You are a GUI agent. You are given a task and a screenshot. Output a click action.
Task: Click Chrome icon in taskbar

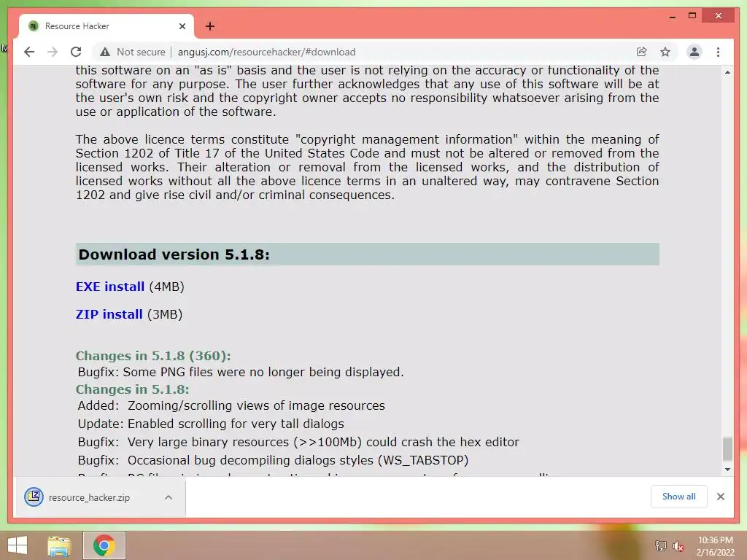[x=104, y=545]
